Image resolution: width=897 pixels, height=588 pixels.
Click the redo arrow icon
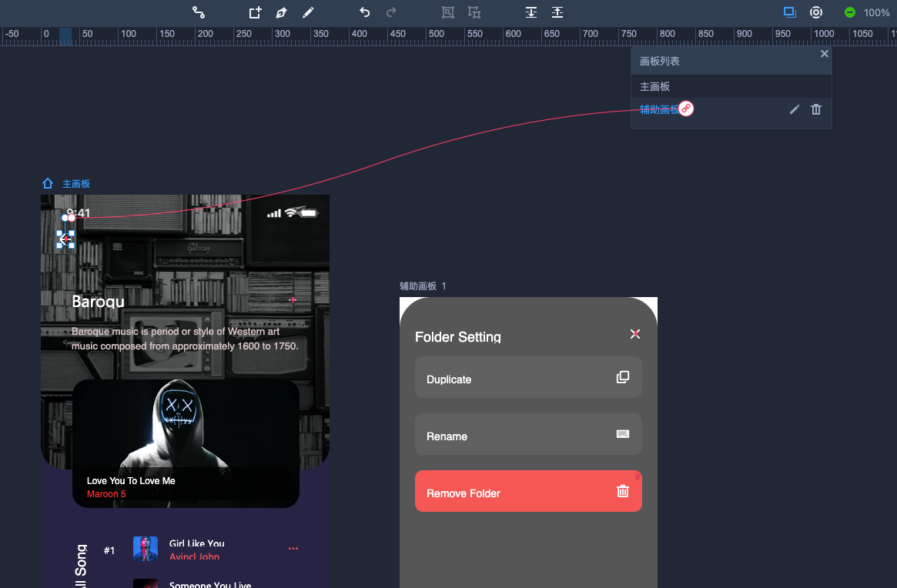tap(391, 12)
